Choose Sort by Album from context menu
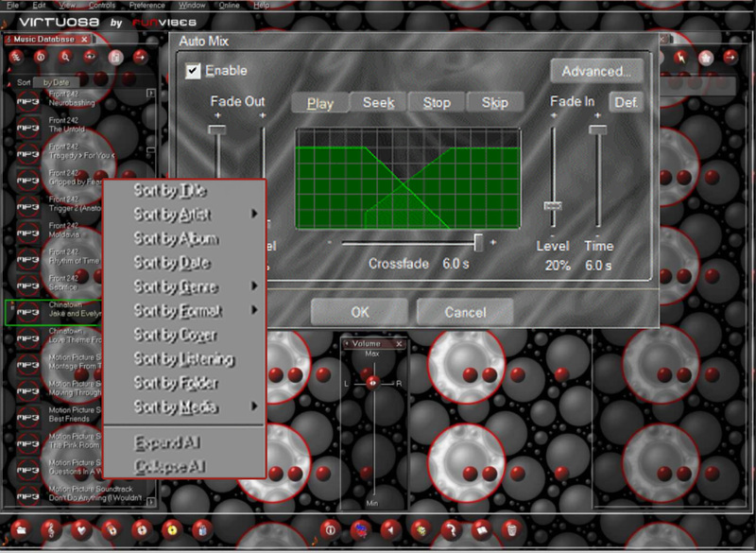The height and width of the screenshot is (553, 756). [x=176, y=239]
